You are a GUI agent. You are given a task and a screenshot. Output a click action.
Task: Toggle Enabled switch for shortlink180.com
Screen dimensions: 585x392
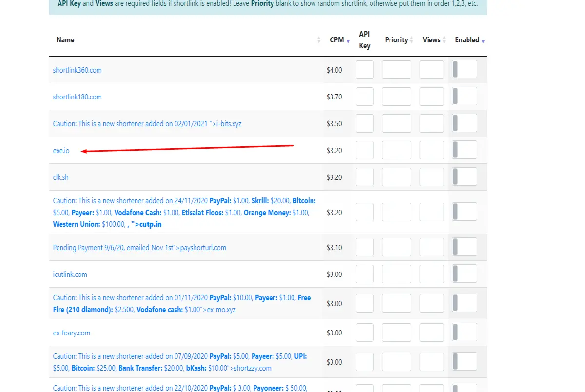click(465, 97)
